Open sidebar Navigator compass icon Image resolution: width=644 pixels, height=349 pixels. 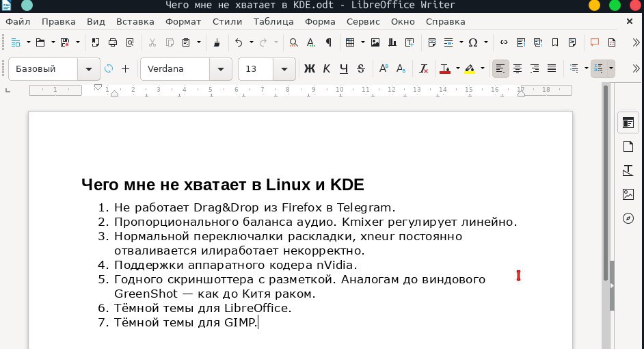tap(628, 218)
